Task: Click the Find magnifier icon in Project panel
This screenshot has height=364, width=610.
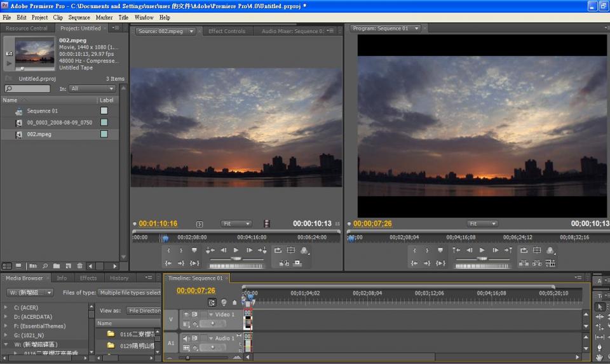Action: 45,266
